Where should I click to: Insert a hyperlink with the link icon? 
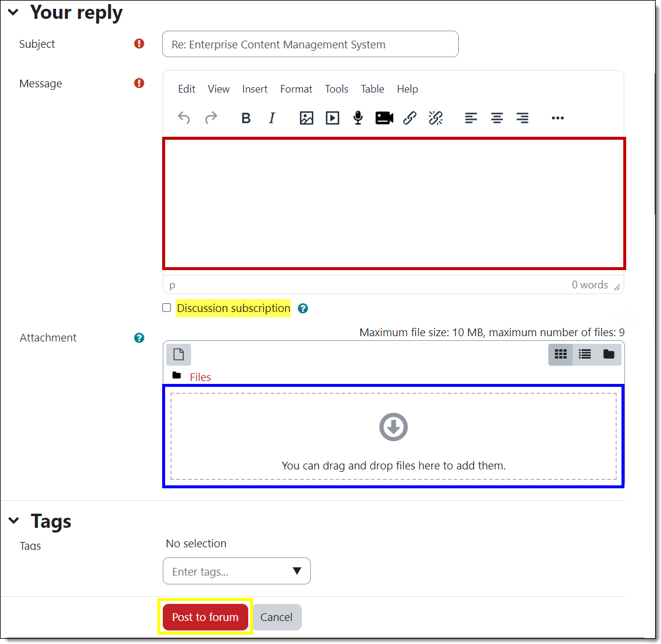click(x=410, y=118)
